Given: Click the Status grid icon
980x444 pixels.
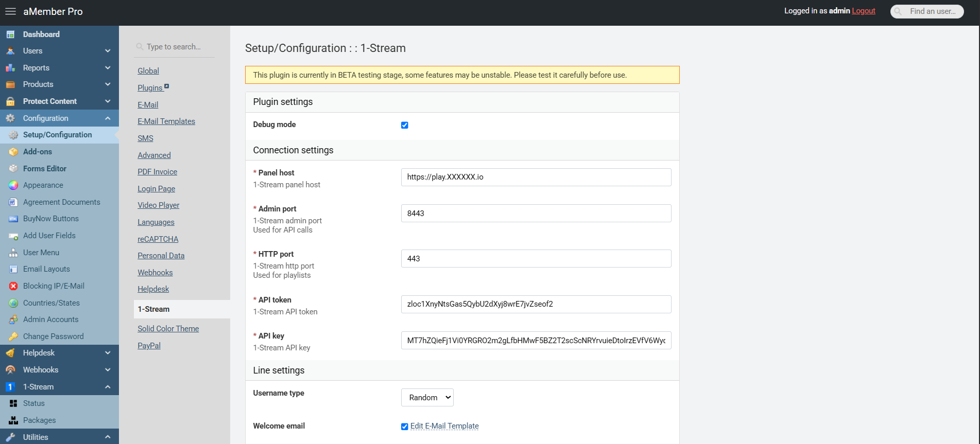Looking at the screenshot, I should [13, 403].
